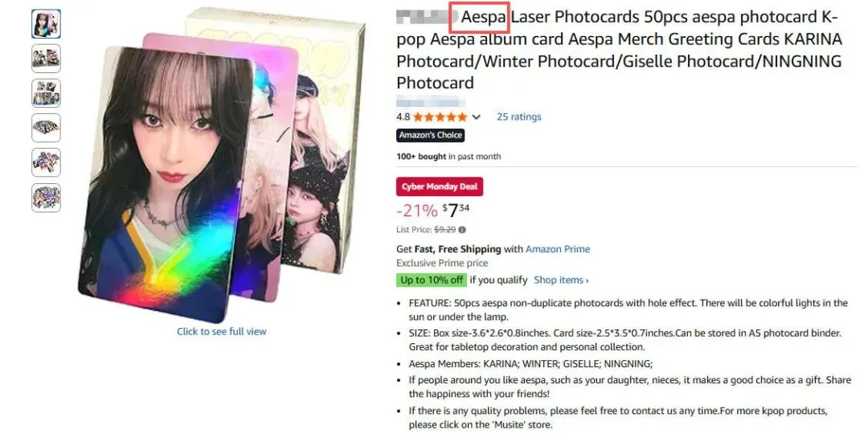Click the Shop items link
868x438 pixels.
point(561,280)
